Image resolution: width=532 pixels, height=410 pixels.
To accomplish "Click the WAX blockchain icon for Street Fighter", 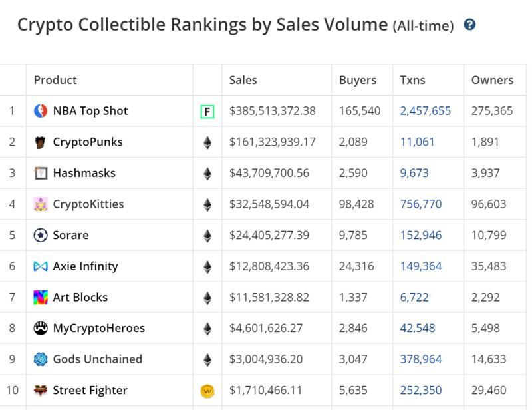I will tap(207, 391).
